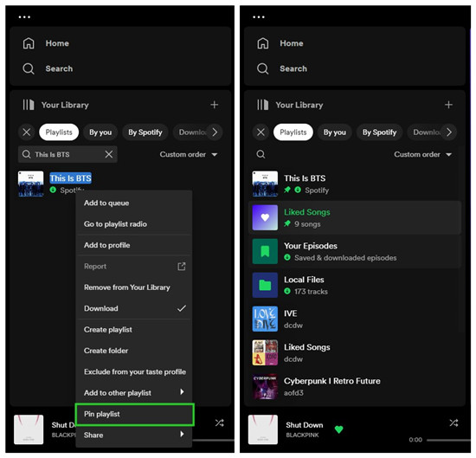Click Your Library label in right panel
The height and width of the screenshot is (458, 476).
pos(299,105)
